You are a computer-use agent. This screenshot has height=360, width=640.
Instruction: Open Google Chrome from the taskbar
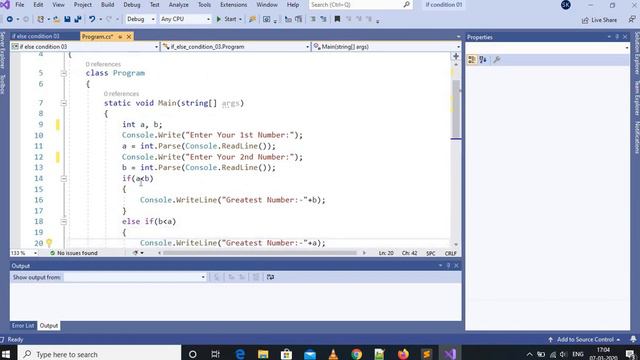point(356,354)
